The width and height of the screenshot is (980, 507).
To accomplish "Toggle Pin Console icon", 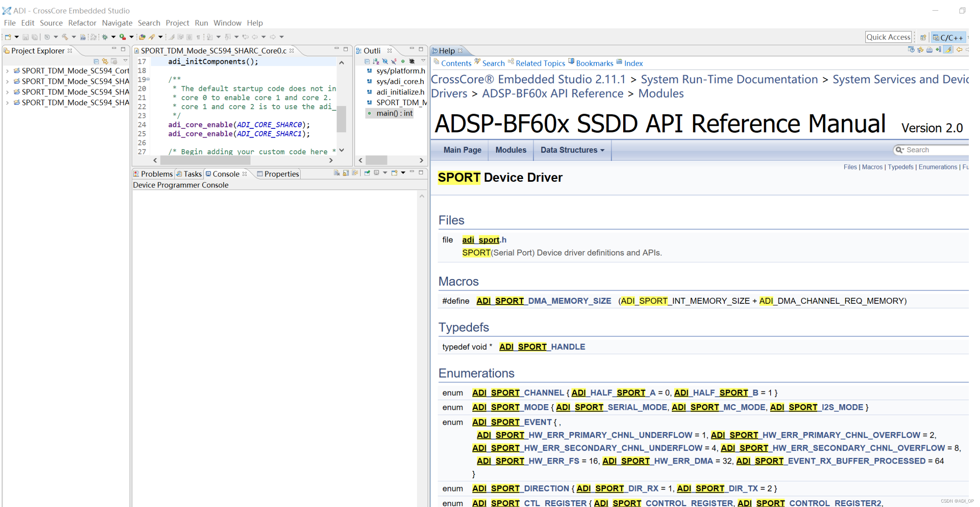I will coord(367,173).
